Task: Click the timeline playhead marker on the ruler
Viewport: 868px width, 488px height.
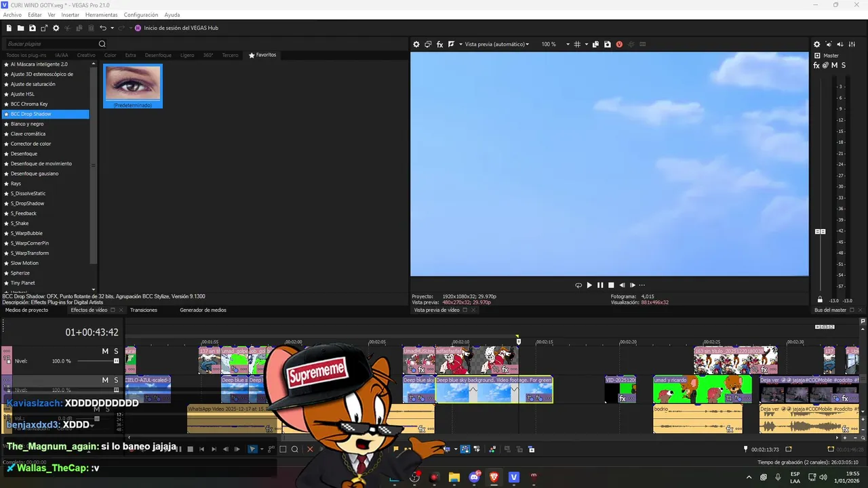Action: coord(518,340)
